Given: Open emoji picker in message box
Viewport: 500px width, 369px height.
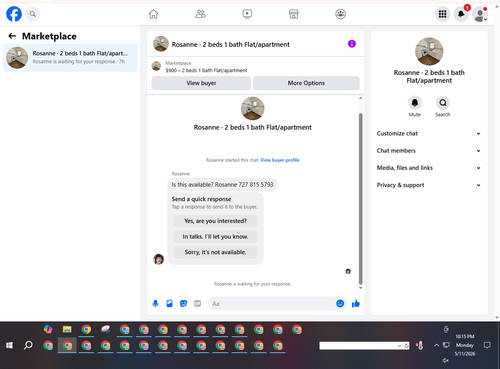Looking at the screenshot, I should coord(340,303).
